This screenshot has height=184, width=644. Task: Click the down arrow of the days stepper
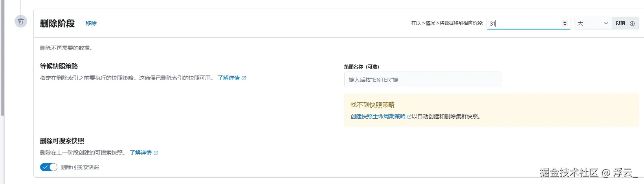click(565, 25)
